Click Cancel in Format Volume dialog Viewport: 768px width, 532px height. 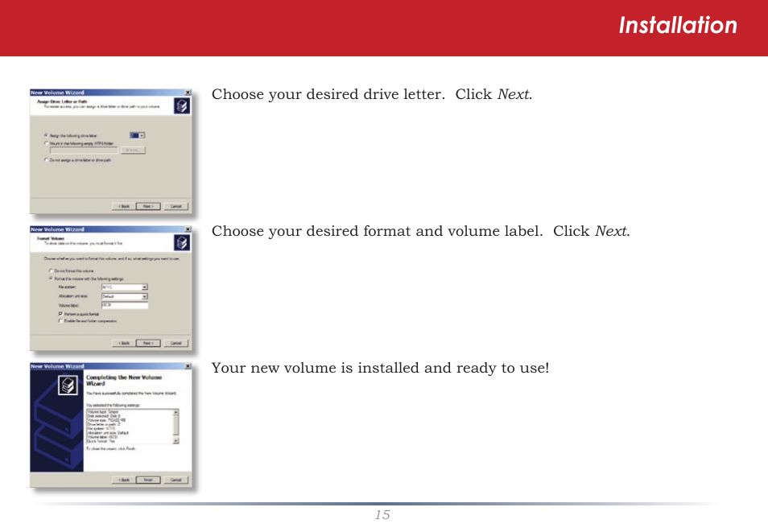(175, 343)
